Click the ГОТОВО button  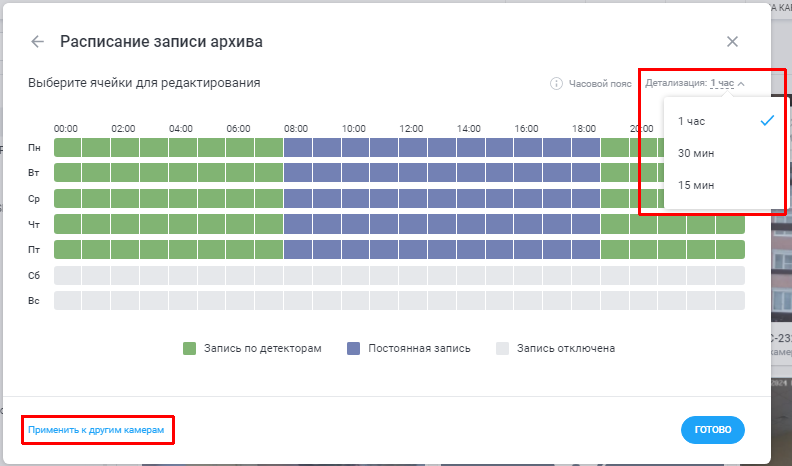(713, 430)
